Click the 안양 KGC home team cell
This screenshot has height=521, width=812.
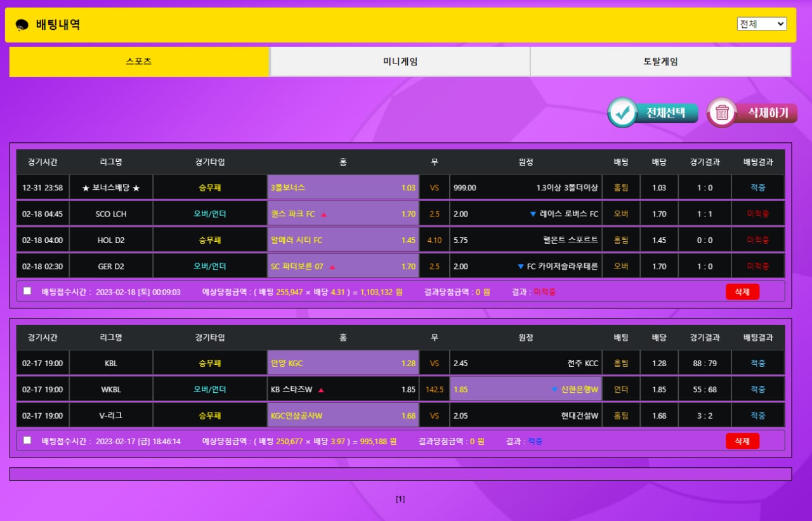pyautogui.click(x=343, y=364)
